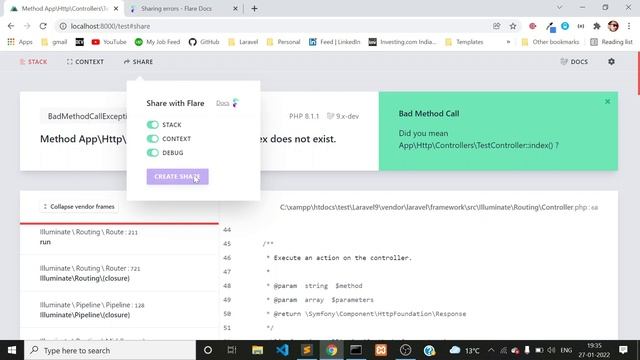The width and height of the screenshot is (640, 360).
Task: Open Ignition settings gear
Action: (611, 62)
